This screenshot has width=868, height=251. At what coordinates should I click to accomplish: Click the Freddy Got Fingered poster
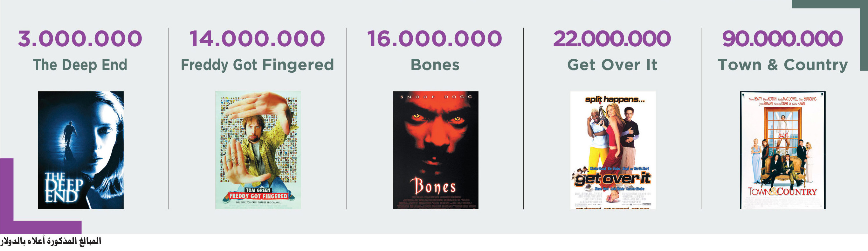pos(258,150)
